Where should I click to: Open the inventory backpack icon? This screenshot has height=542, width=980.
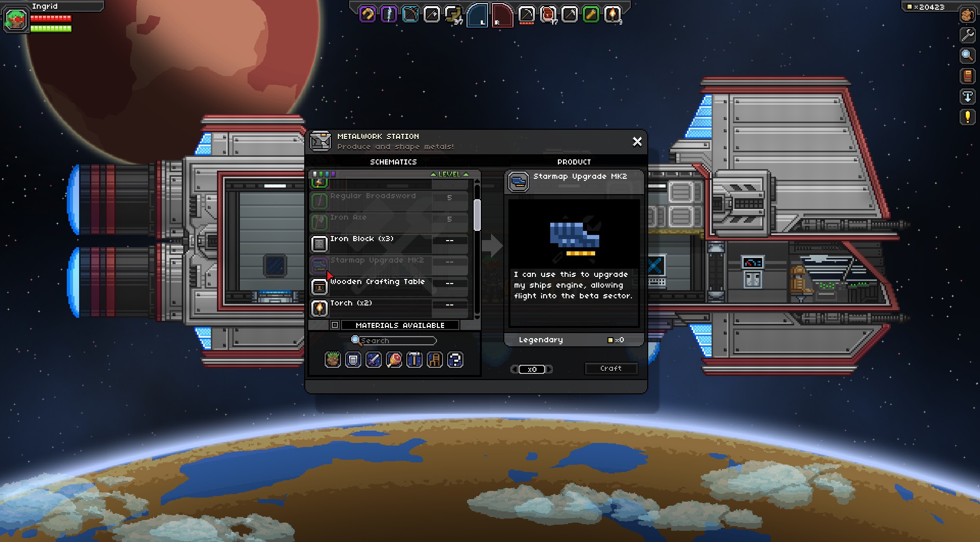[x=967, y=15]
